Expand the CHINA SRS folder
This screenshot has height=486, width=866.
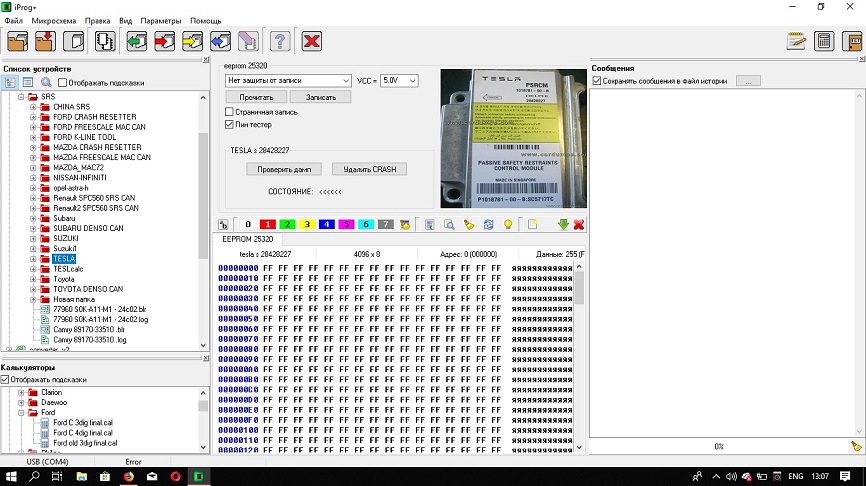[x=33, y=107]
